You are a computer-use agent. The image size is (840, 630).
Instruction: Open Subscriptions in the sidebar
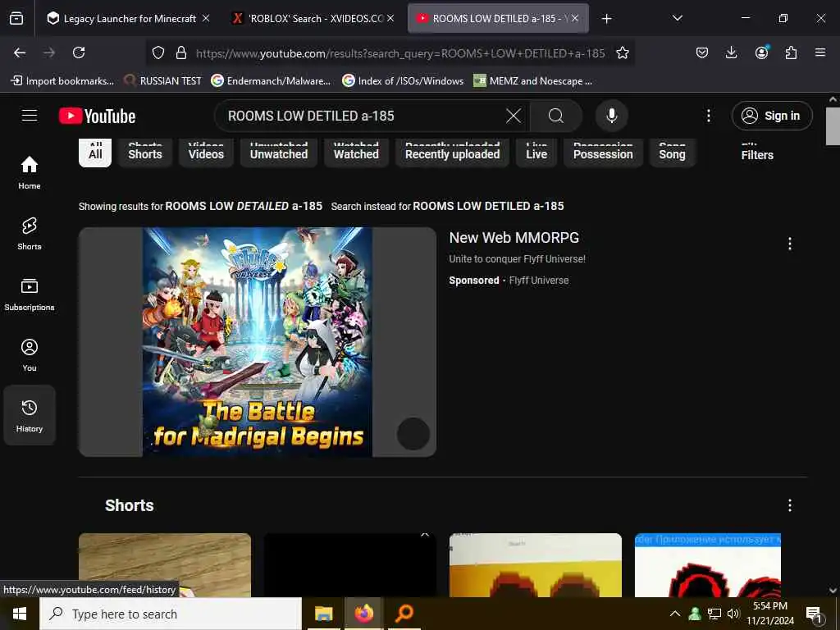point(30,294)
